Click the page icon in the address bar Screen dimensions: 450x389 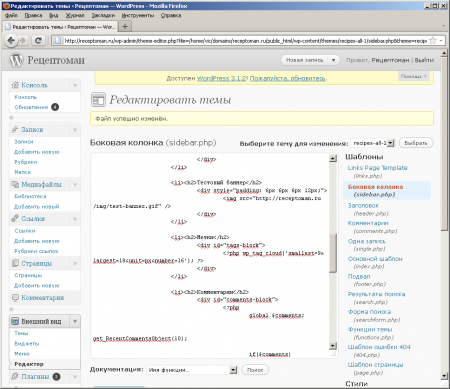(x=58, y=41)
